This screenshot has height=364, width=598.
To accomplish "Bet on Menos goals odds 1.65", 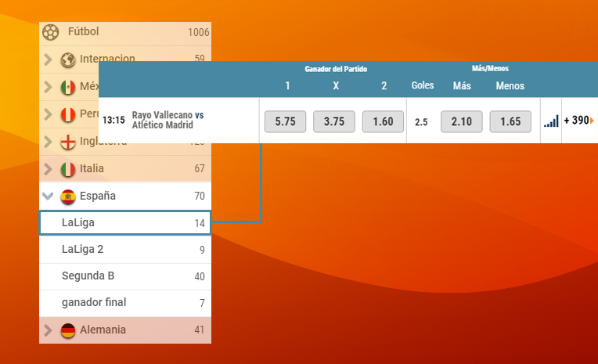I will [x=510, y=121].
